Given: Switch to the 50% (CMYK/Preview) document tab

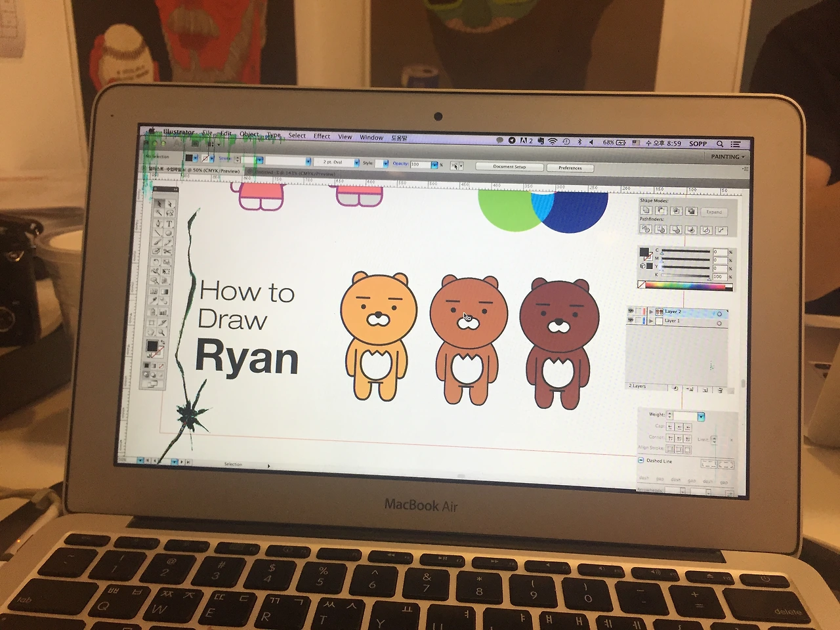Looking at the screenshot, I should pos(195,169).
